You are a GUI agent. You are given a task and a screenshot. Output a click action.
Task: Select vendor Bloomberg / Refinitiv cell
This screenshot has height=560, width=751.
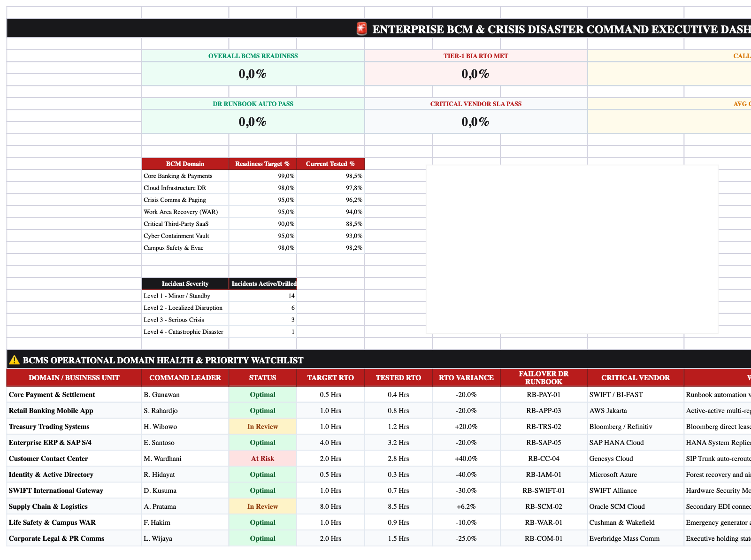coord(636,427)
